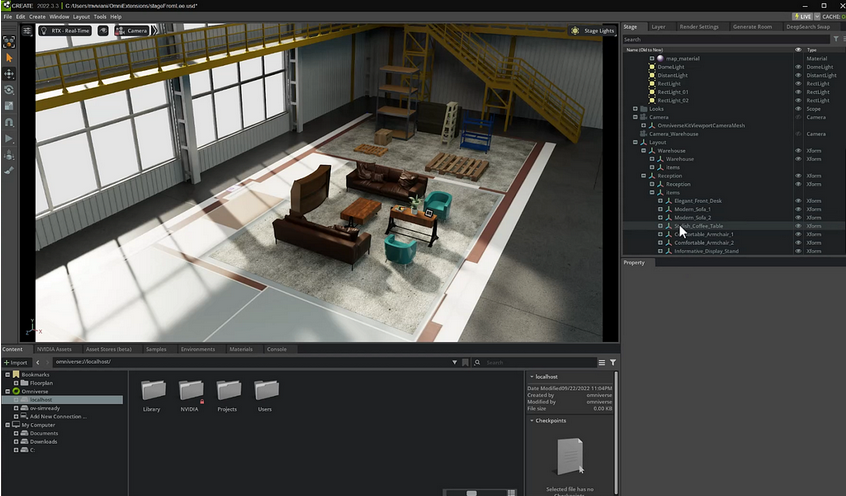Image resolution: width=846 pixels, height=496 pixels.
Task: Expand the Downloads node in Content tree
Action: (16, 441)
